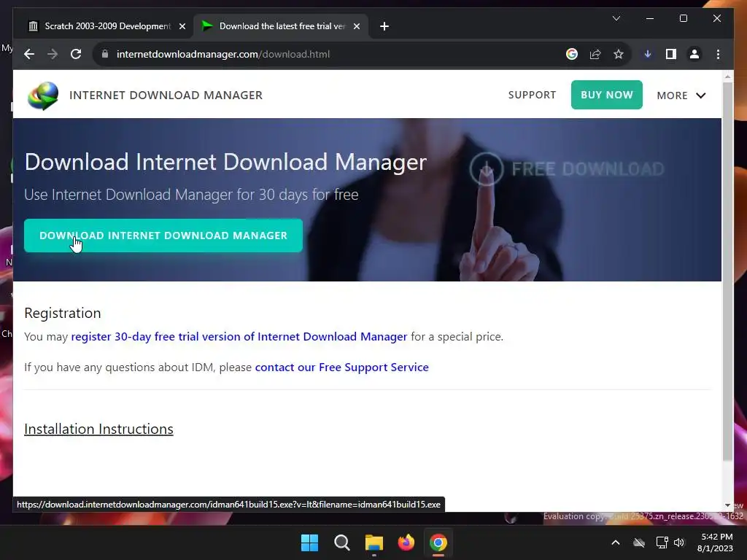Open the volume speaker tray icon

[x=679, y=542]
